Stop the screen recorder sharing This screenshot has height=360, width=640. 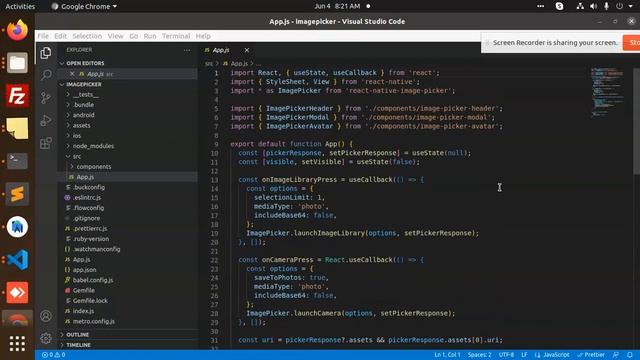click(631, 42)
